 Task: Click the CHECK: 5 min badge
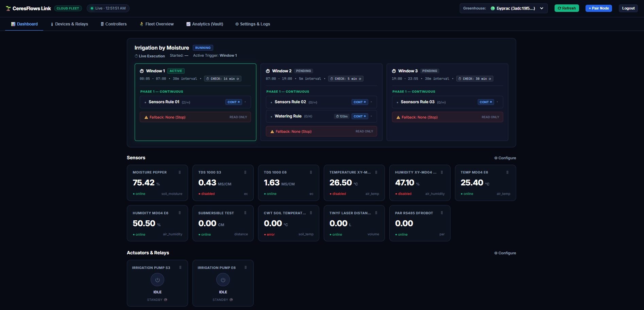point(346,79)
